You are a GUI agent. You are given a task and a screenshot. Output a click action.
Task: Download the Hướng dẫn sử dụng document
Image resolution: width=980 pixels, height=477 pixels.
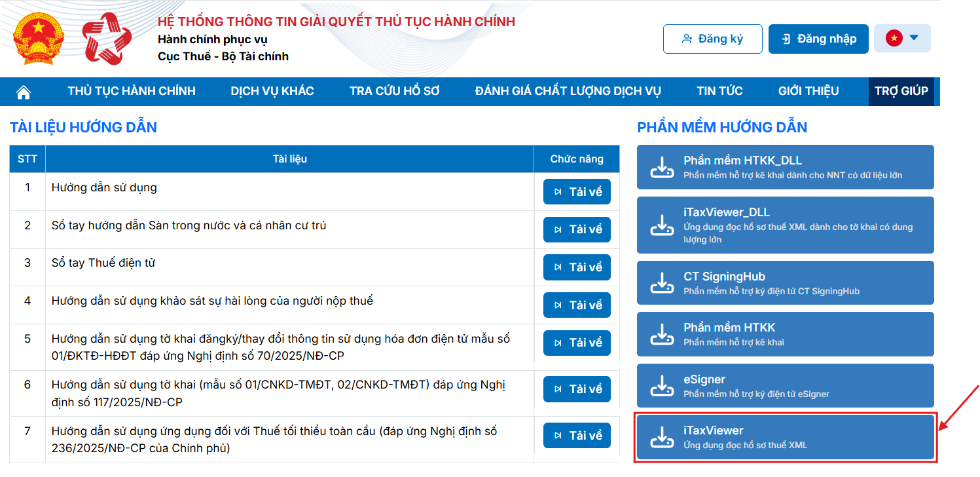click(x=577, y=192)
